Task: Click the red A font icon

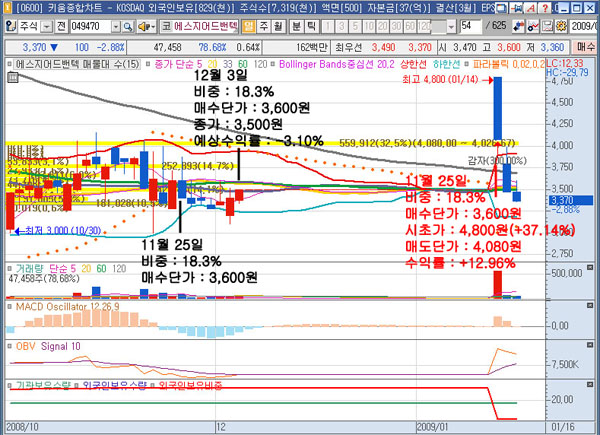Action: 531,7
